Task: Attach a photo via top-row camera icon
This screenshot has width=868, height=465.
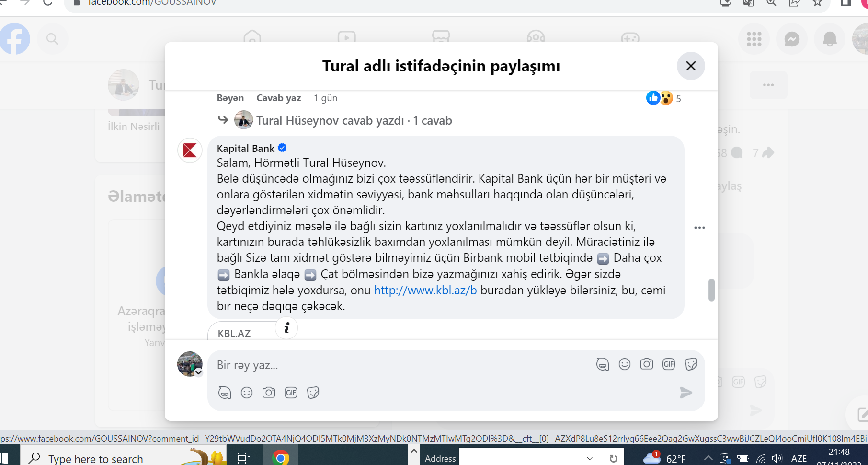Action: 647,364
